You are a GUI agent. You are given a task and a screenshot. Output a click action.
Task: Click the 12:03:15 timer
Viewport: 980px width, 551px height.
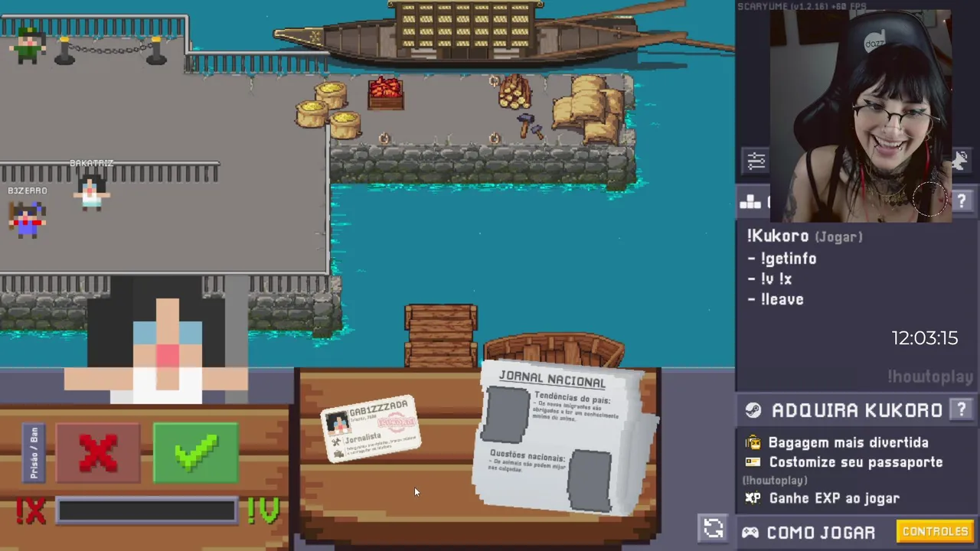(924, 338)
